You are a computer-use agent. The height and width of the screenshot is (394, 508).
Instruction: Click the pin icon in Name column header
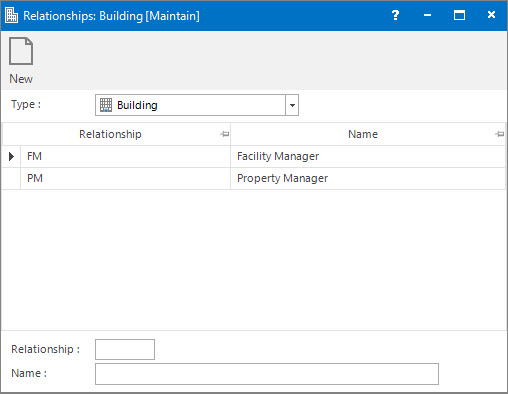pos(500,134)
